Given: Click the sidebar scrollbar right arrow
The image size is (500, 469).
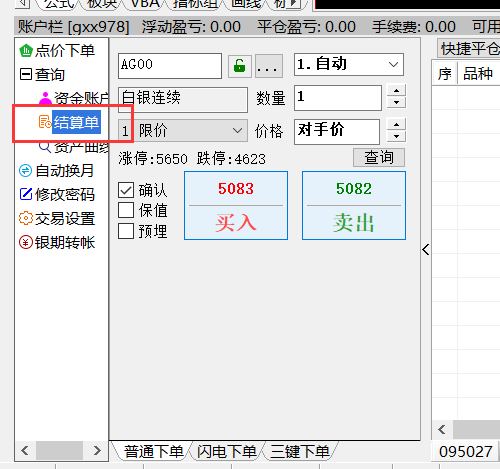Looking at the screenshot, I should point(97,450).
